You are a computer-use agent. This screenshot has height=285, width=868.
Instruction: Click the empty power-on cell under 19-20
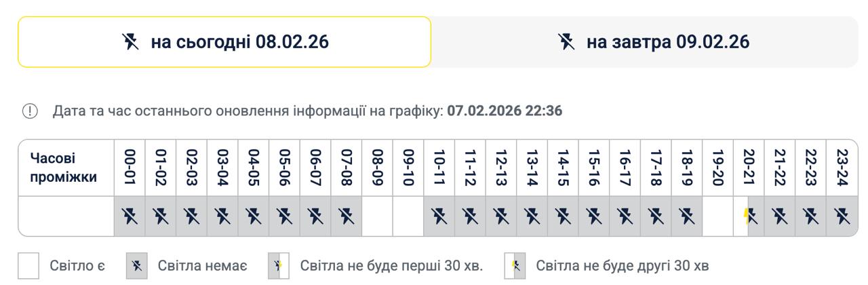click(717, 216)
